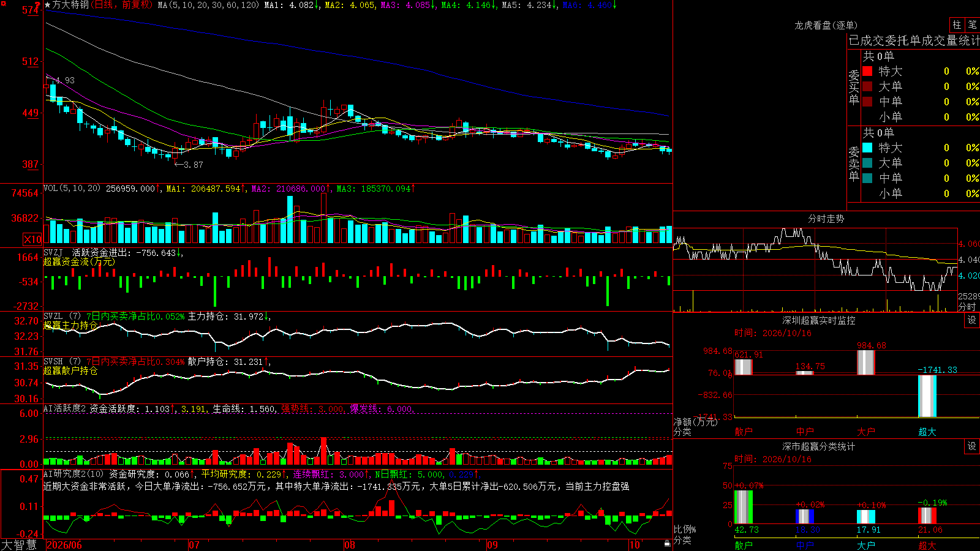Click the 大户 bar labeled 984.68
The height and width of the screenshot is (551, 980).
click(866, 362)
